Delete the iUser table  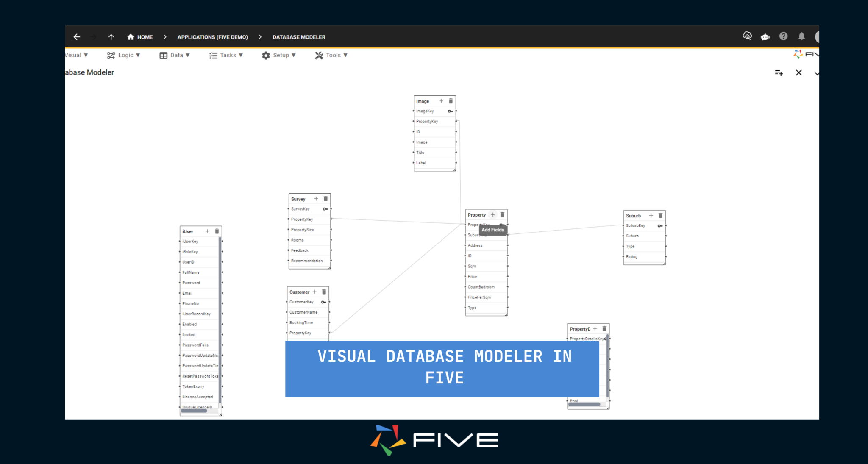(x=217, y=231)
